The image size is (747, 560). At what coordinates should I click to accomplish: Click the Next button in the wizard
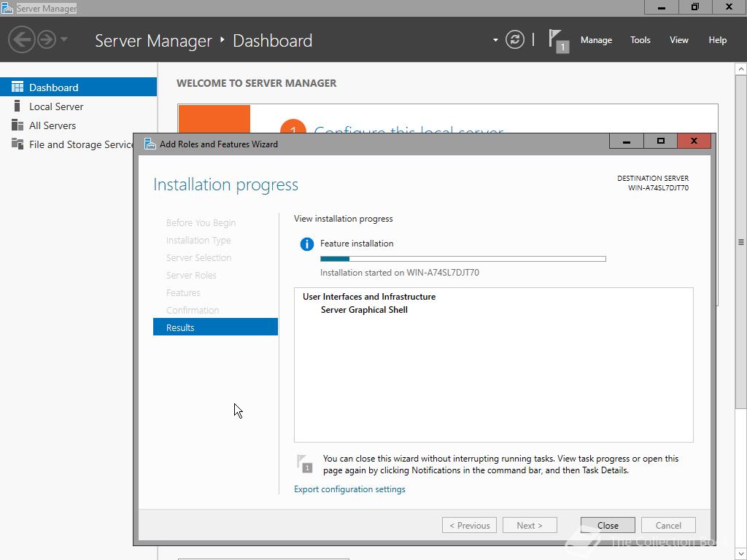(530, 525)
